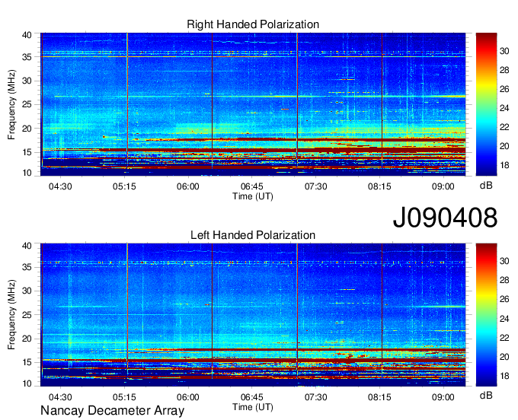Click 35 MHz tick of Left Handed plot
Screen dimensions: 518x420
point(27,267)
